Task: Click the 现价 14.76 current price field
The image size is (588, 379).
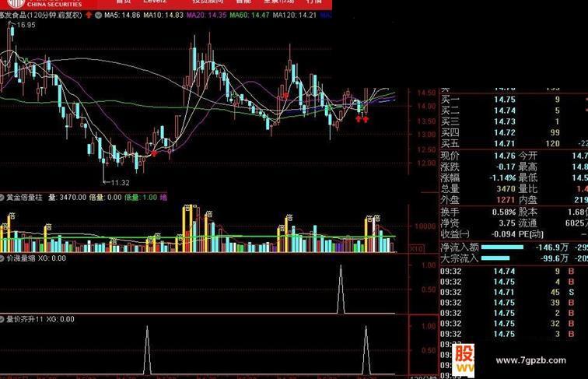Action: click(478, 156)
